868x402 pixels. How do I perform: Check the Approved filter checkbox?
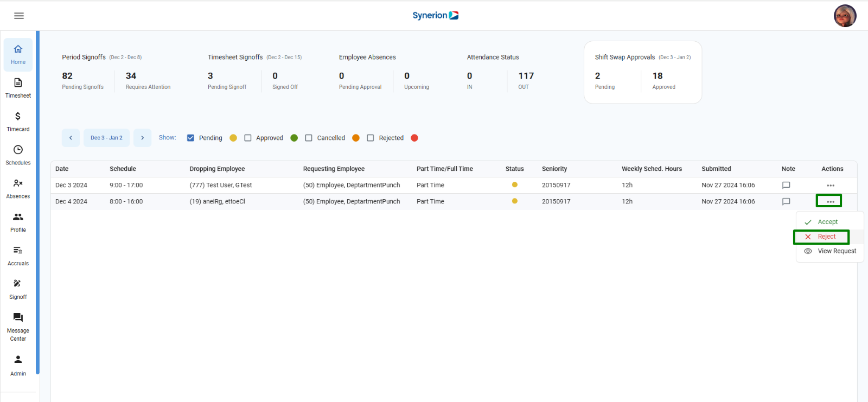(248, 138)
